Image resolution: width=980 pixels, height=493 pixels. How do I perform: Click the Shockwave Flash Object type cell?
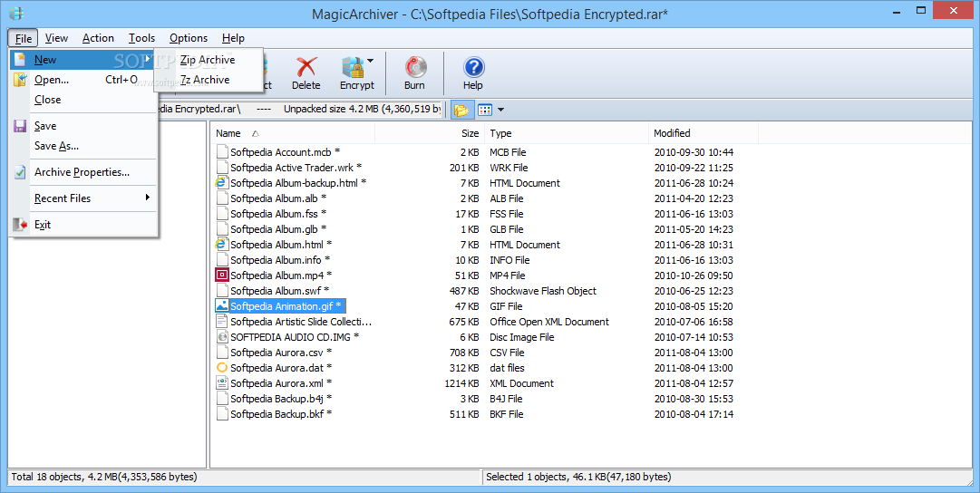[x=542, y=291]
